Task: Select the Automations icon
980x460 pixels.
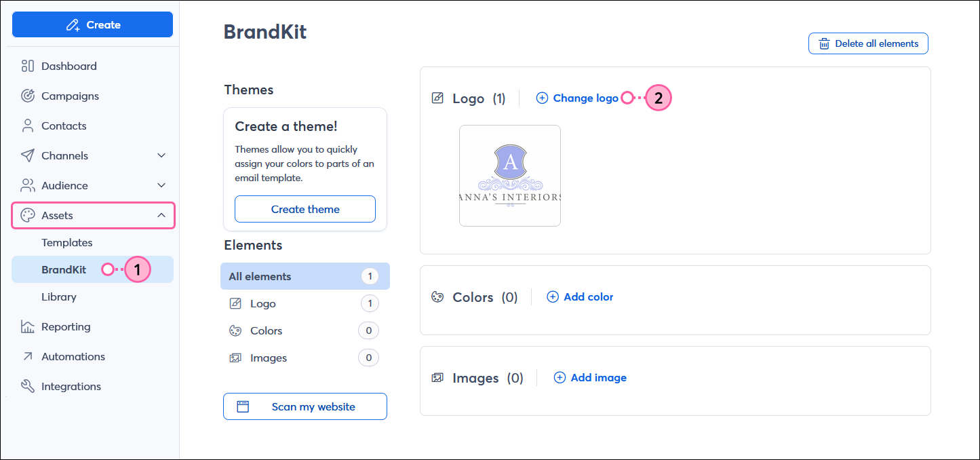Action: pos(27,356)
